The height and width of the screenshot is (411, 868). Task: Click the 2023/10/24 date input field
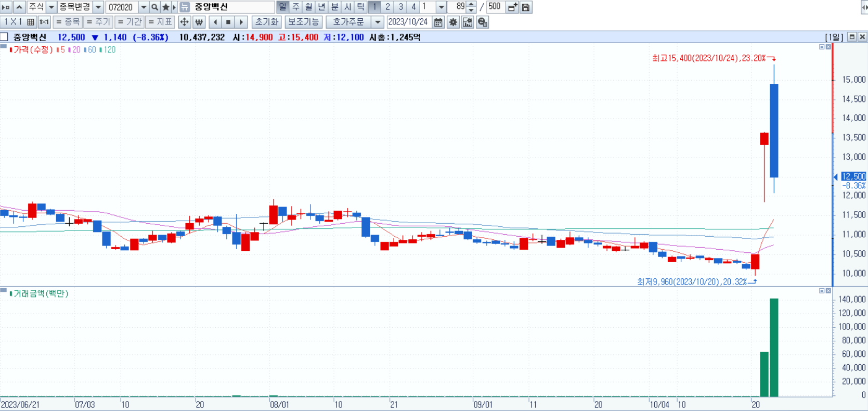409,22
